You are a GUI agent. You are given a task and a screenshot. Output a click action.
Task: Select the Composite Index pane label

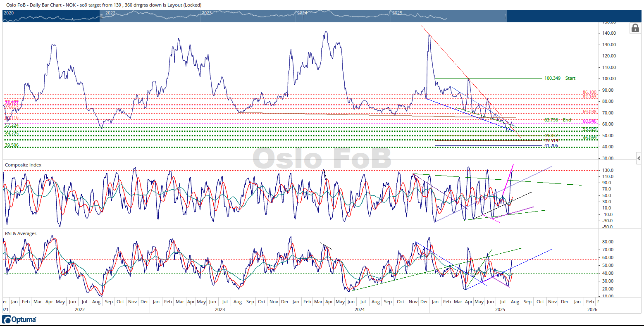[x=23, y=165]
